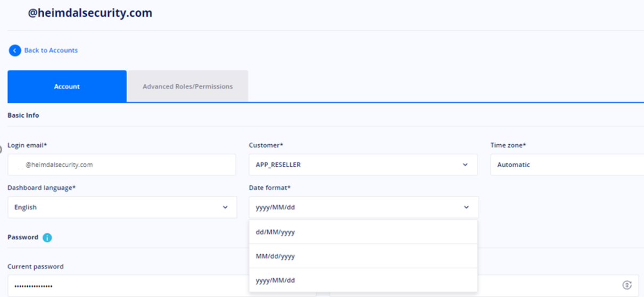
Task: Select dd/MM/yyyy date format option
Action: pyautogui.click(x=363, y=232)
